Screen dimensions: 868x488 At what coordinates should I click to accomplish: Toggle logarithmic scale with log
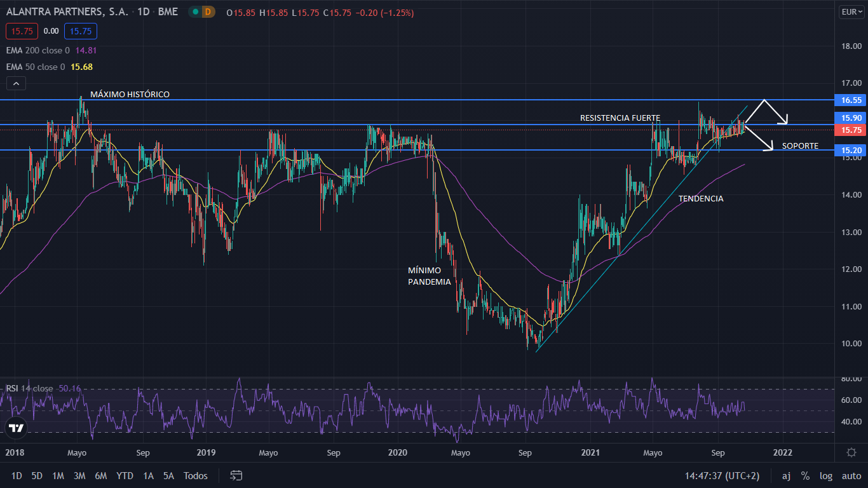coord(826,475)
